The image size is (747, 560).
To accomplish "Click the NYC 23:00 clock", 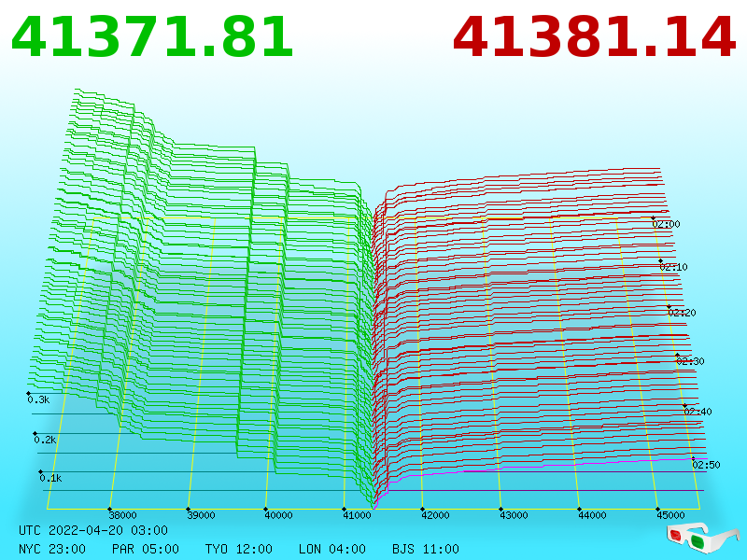I will (x=52, y=549).
